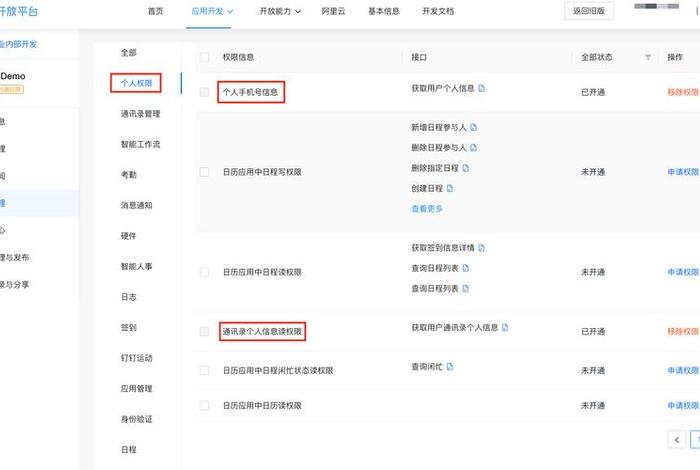Click the 返回旧版 button
This screenshot has width=700, height=470.
(x=589, y=11)
